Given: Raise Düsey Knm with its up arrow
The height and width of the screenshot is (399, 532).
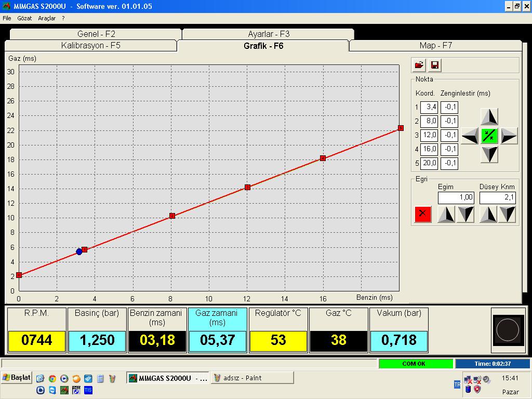Looking at the screenshot, I should pos(488,214).
